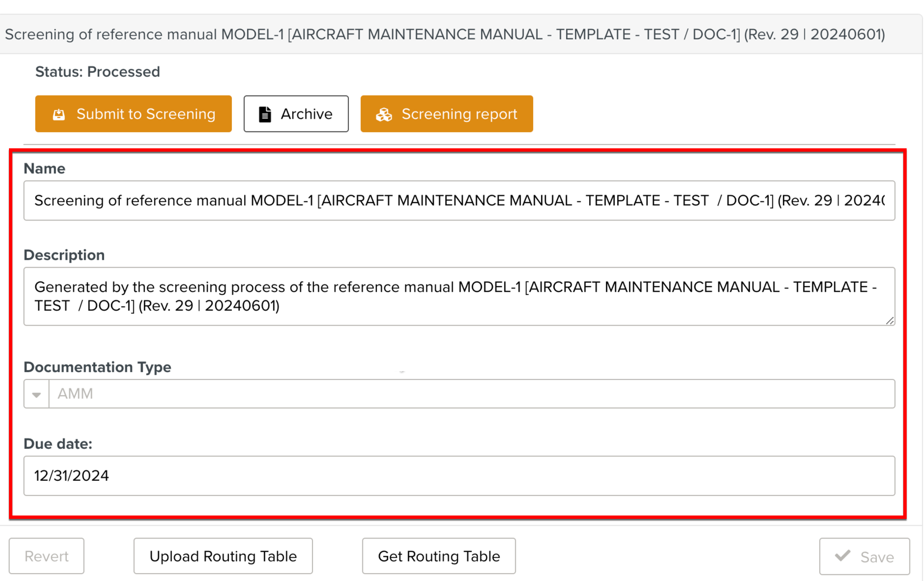Viewport: 924px width, 581px height.
Task: Save the screening form
Action: 864,556
